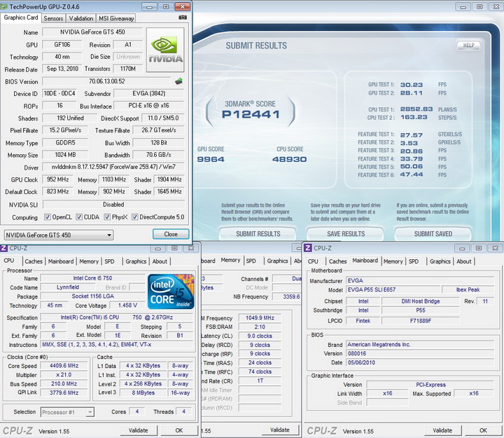Click the BIOS save chip icon
This screenshot has height=438, width=504.
[179, 81]
